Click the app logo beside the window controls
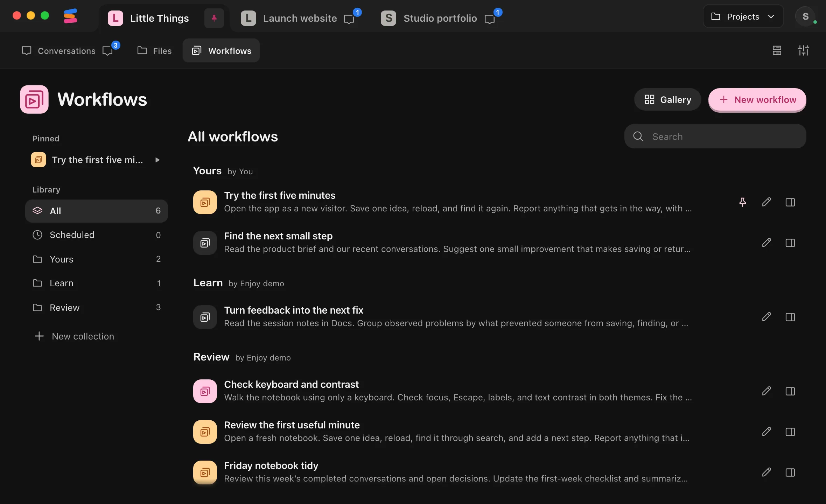The width and height of the screenshot is (826, 504). point(70,16)
